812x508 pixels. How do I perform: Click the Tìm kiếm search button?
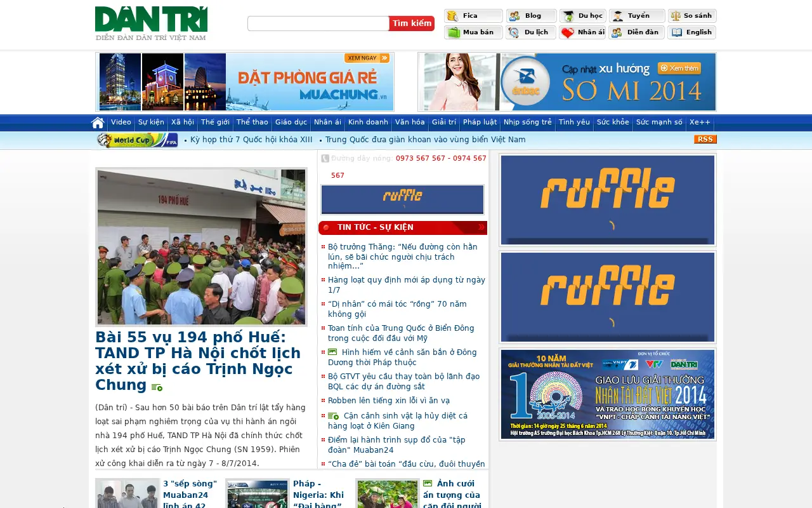pos(412,23)
